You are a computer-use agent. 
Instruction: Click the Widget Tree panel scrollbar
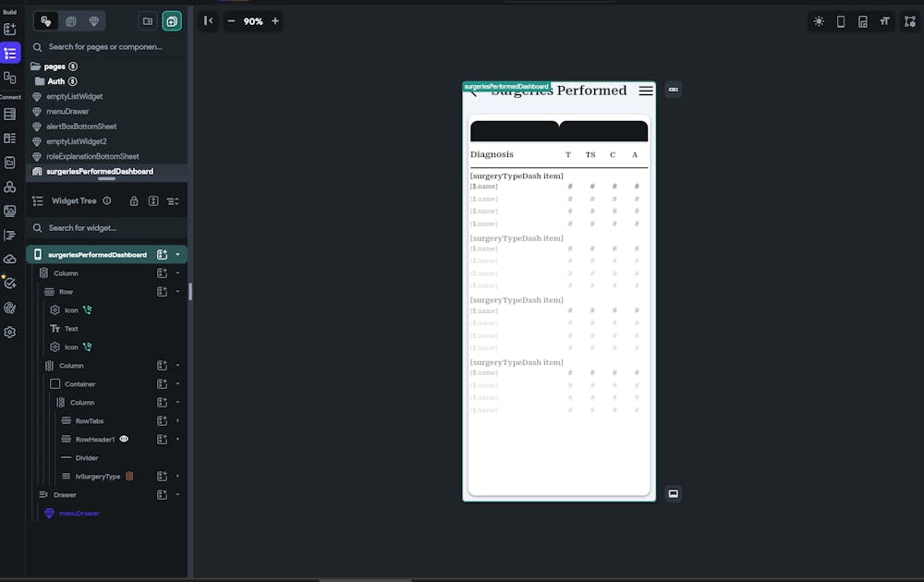190,292
